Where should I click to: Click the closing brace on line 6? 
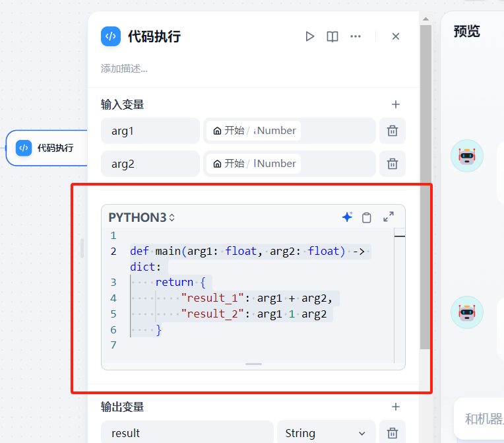[158, 329]
